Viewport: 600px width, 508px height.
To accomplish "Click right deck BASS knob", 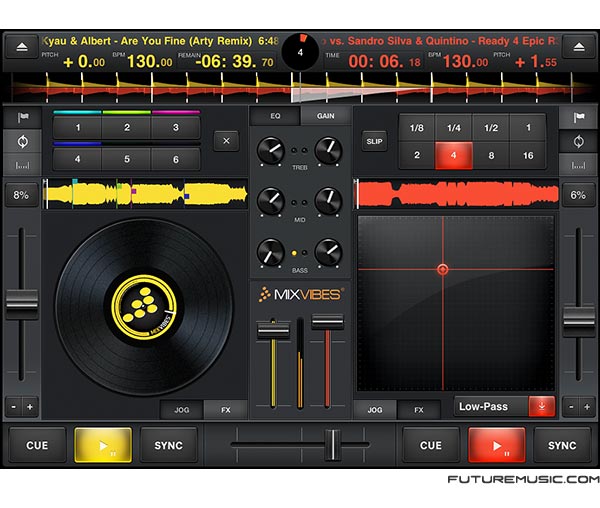I will (328, 252).
